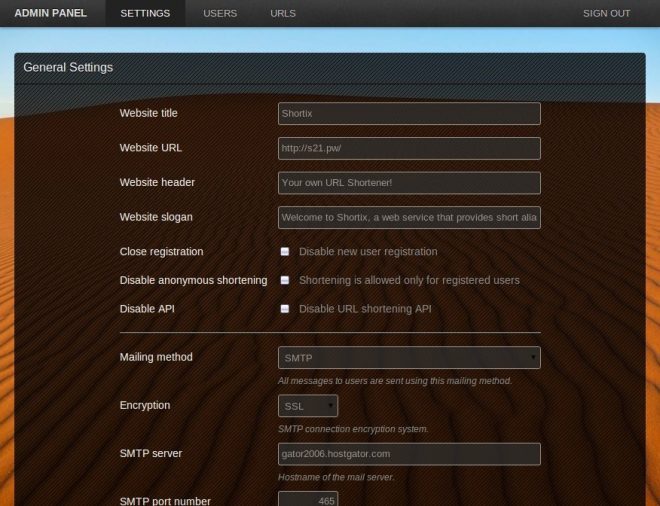The width and height of the screenshot is (660, 506).
Task: Open the Mailing method dropdown
Action: [x=409, y=358]
